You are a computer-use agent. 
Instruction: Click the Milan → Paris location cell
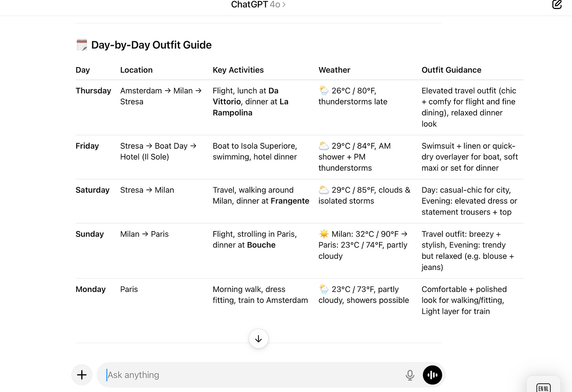pyautogui.click(x=144, y=234)
